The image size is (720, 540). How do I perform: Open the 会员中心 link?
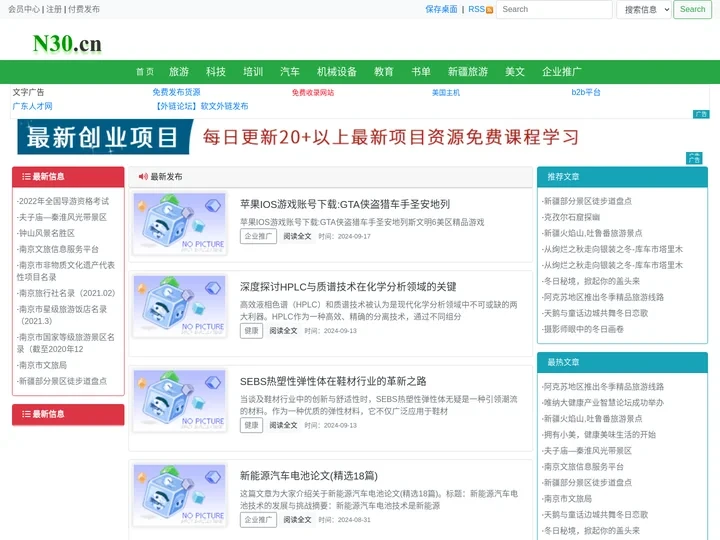pyautogui.click(x=23, y=9)
